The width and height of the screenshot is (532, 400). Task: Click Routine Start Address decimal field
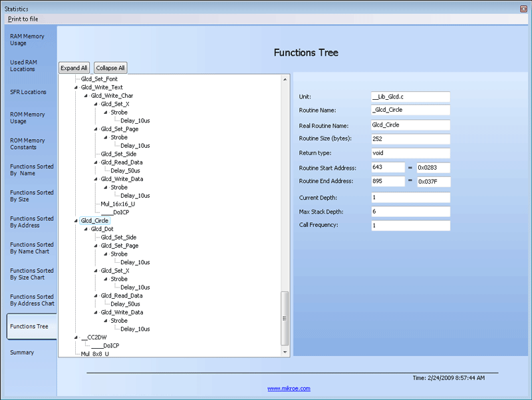(388, 168)
